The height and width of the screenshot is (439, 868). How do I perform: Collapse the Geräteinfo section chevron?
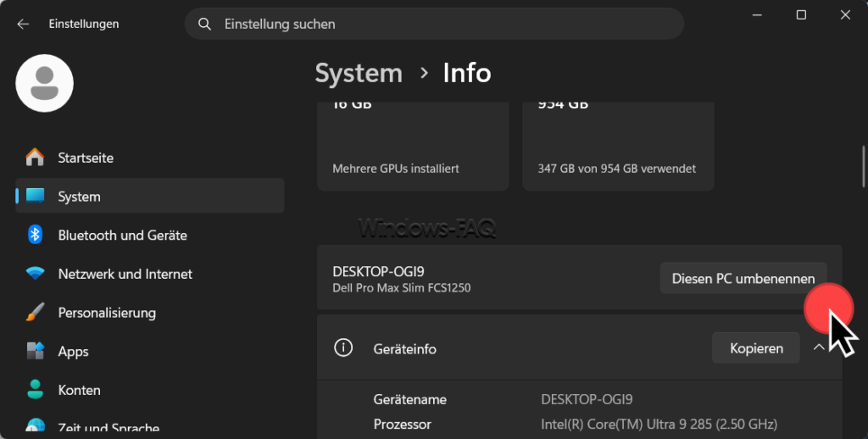coord(819,347)
